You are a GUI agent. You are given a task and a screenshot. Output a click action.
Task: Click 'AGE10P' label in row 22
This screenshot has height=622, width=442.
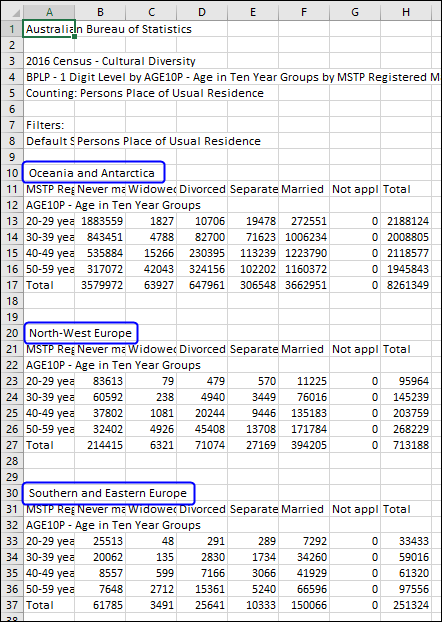click(x=49, y=365)
